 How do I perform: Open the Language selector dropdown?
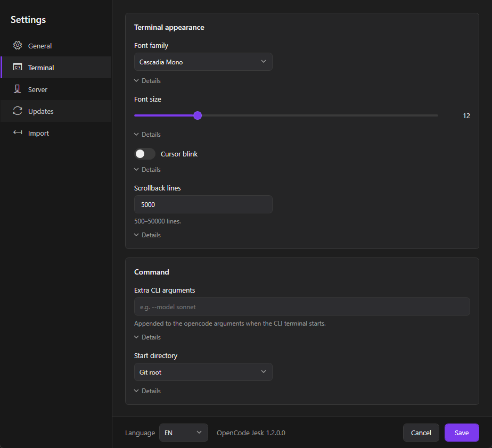pyautogui.click(x=184, y=433)
